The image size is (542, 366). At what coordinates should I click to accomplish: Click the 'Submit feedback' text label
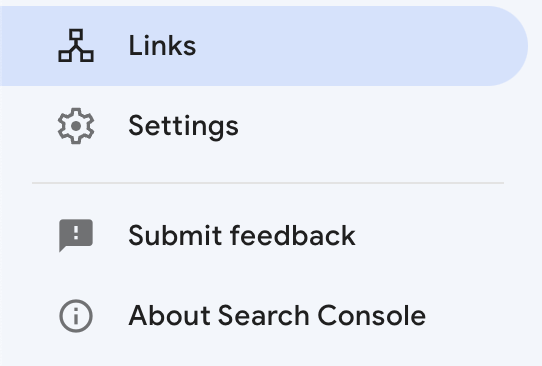[242, 236]
